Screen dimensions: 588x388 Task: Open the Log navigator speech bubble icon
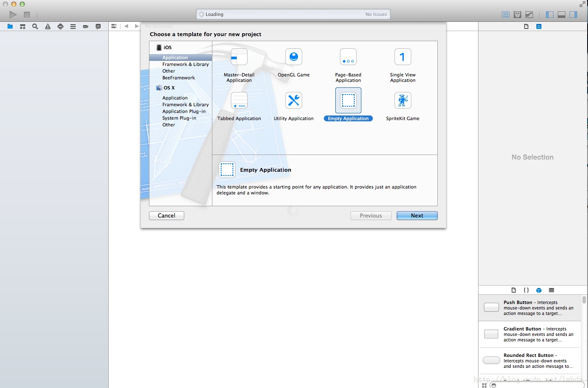coord(98,26)
